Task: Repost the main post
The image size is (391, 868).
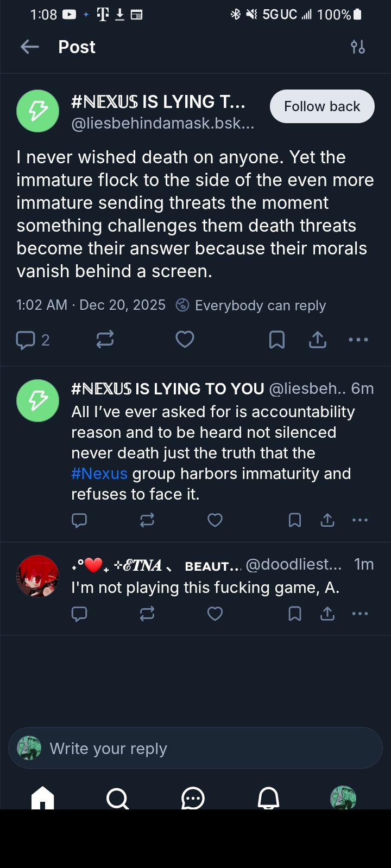Action: [105, 340]
